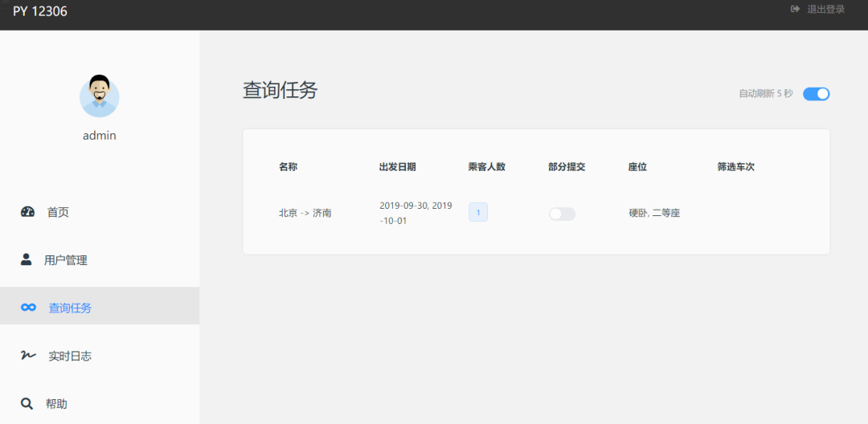Open the 首页 menu item
This screenshot has width=868, height=424.
tap(58, 212)
